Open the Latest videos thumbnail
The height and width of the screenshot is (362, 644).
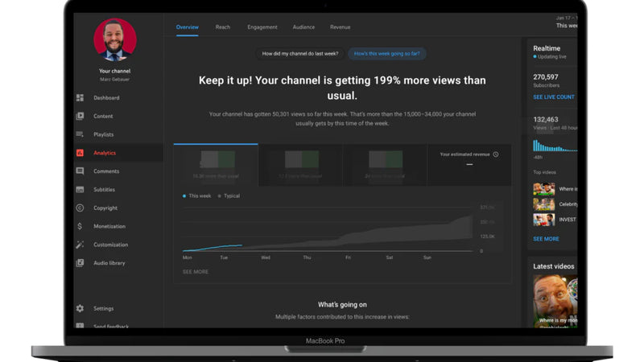[x=555, y=301]
